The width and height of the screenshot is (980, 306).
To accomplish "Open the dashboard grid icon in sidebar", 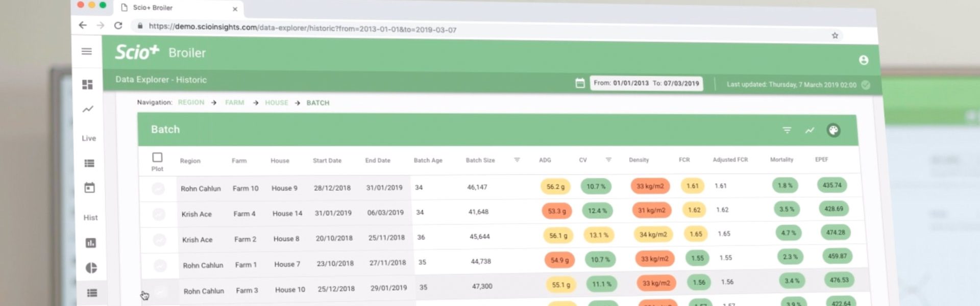I will pos(87,85).
